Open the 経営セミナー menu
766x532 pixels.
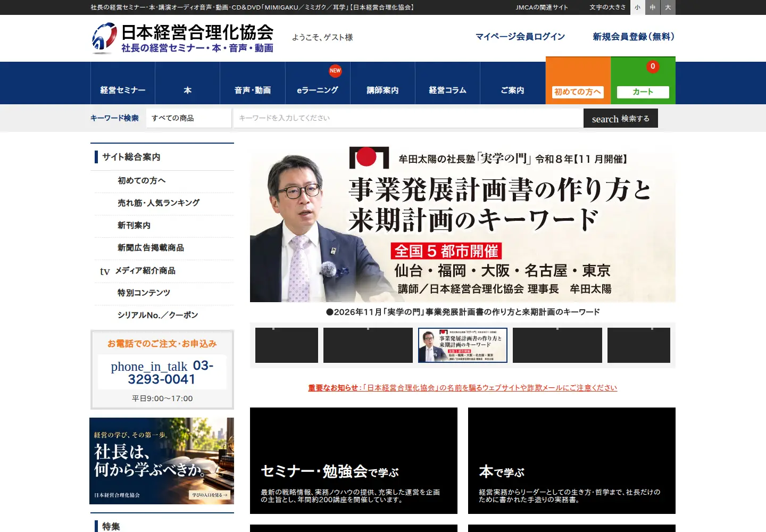click(123, 84)
